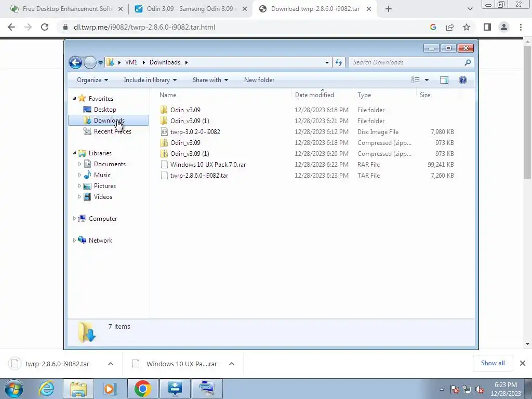Select the Odin_v3.09 compressed zip file
The width and height of the screenshot is (532, 399).
185,143
